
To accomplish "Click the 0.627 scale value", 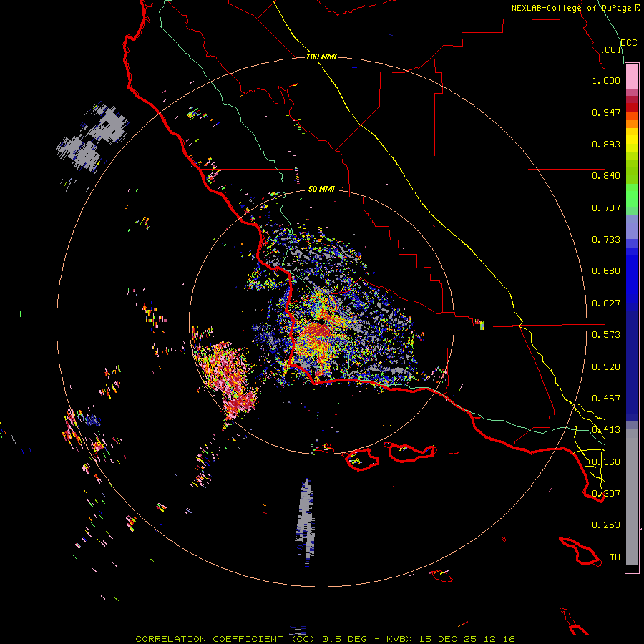I will (606, 303).
